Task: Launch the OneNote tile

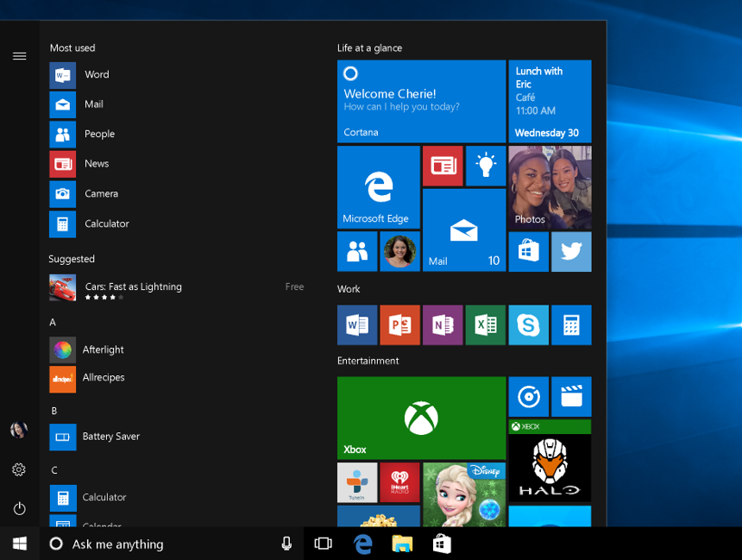Action: click(443, 325)
